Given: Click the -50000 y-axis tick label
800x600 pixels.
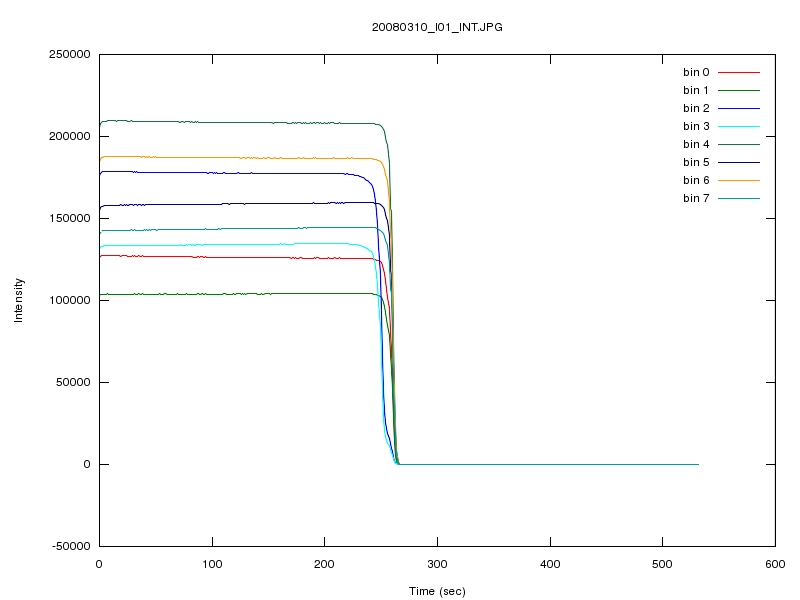Looking at the screenshot, I should [71, 546].
